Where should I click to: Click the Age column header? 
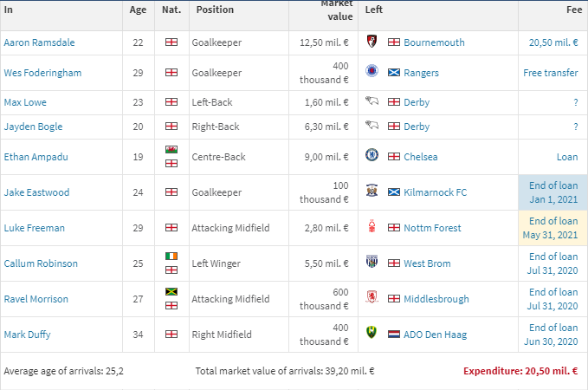[x=138, y=10]
